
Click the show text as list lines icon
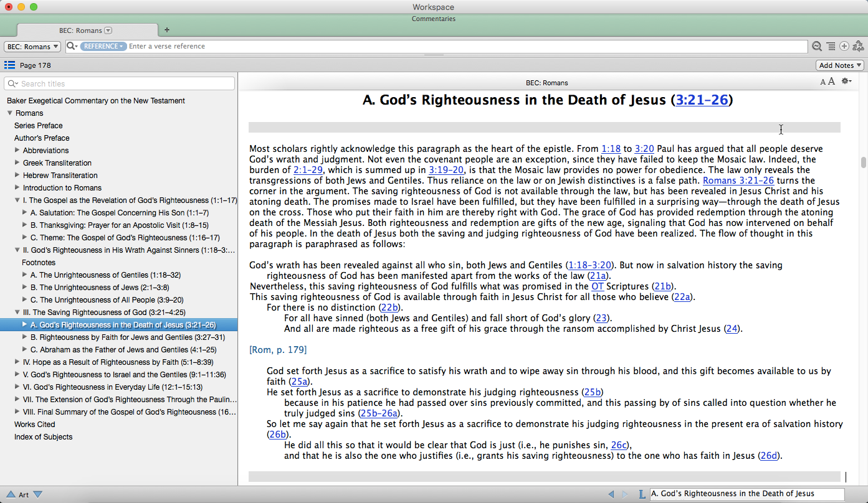pos(831,47)
